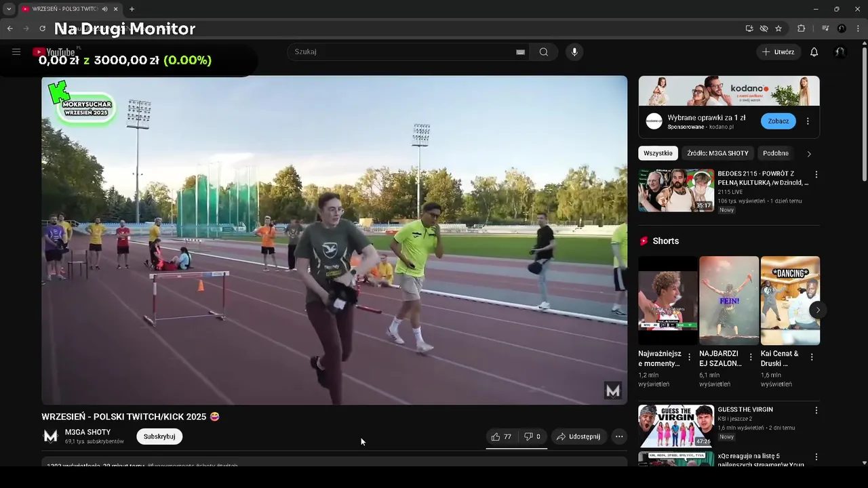This screenshot has height=488, width=868.
Task: Close the WRZESIEŃ - POLSKI TWITCH tab
Action: click(x=116, y=9)
